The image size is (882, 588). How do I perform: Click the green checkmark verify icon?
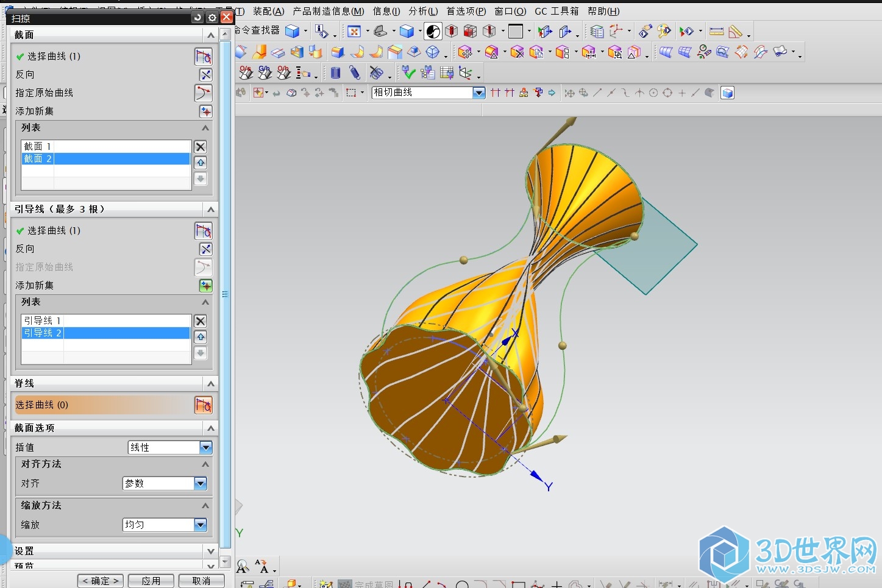click(409, 73)
